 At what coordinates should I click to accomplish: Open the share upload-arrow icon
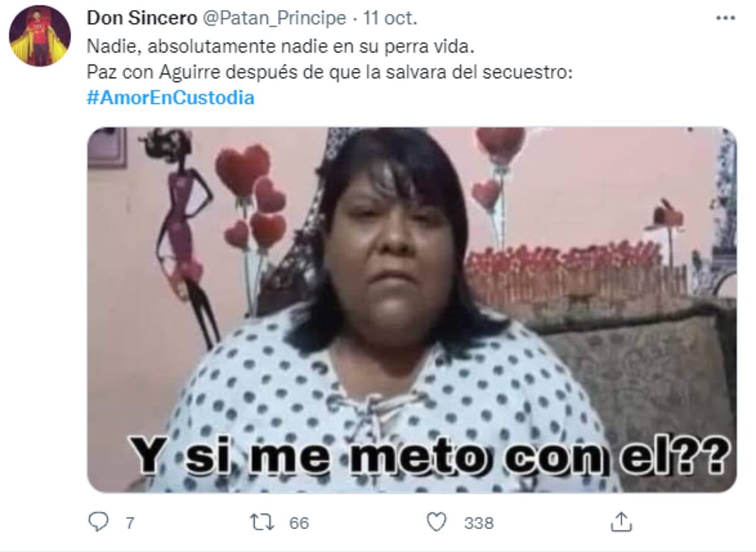[x=621, y=522]
